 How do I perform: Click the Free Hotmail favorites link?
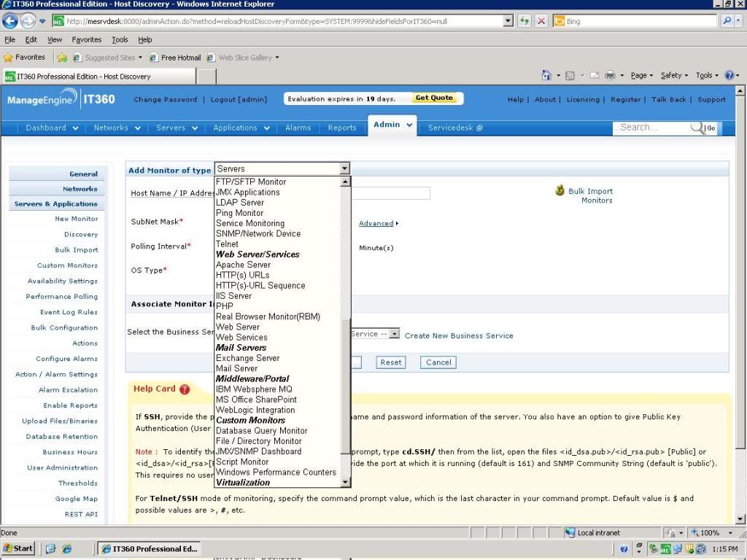click(x=175, y=58)
